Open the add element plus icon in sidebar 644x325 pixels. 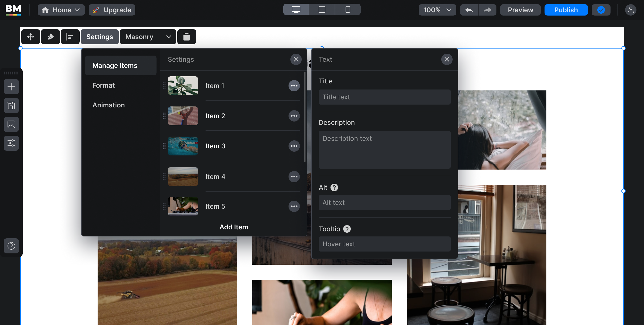11,87
